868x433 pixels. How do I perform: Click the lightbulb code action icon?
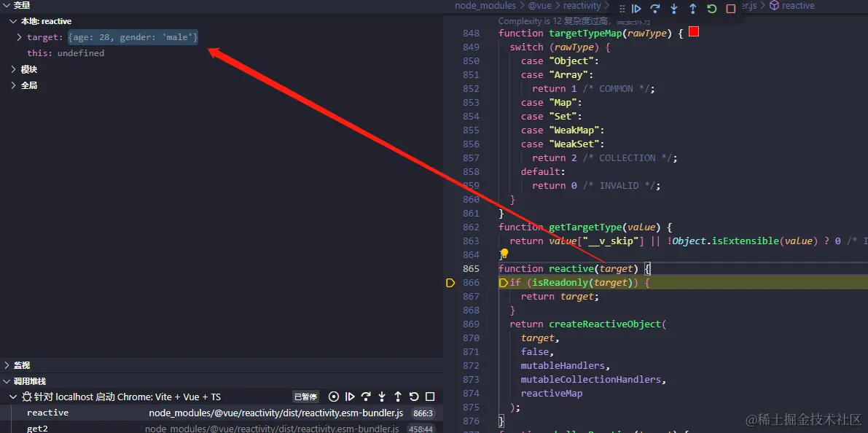click(x=504, y=254)
